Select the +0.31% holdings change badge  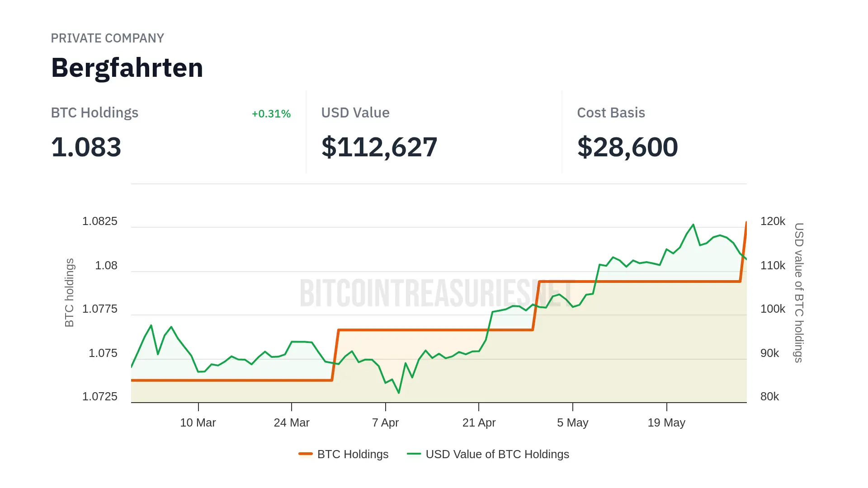click(x=271, y=114)
